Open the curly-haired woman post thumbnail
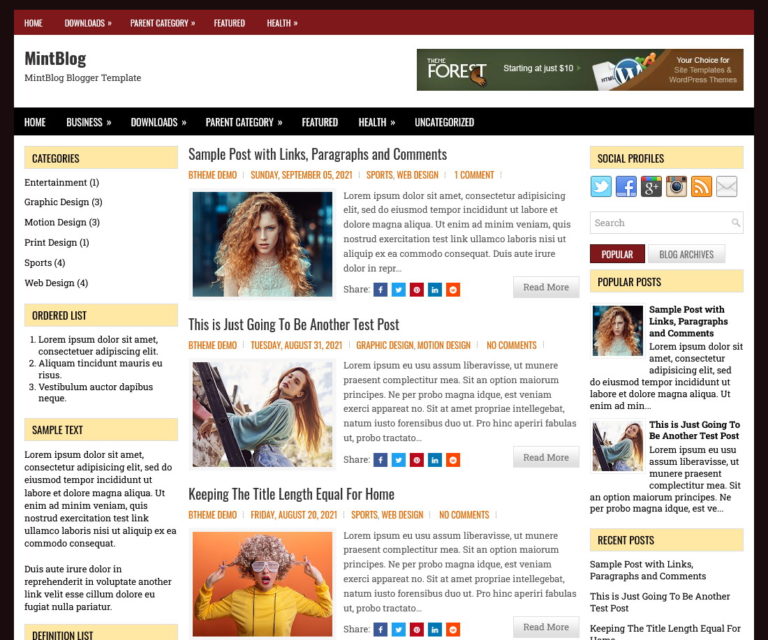Image resolution: width=768 pixels, height=640 pixels. point(262,244)
